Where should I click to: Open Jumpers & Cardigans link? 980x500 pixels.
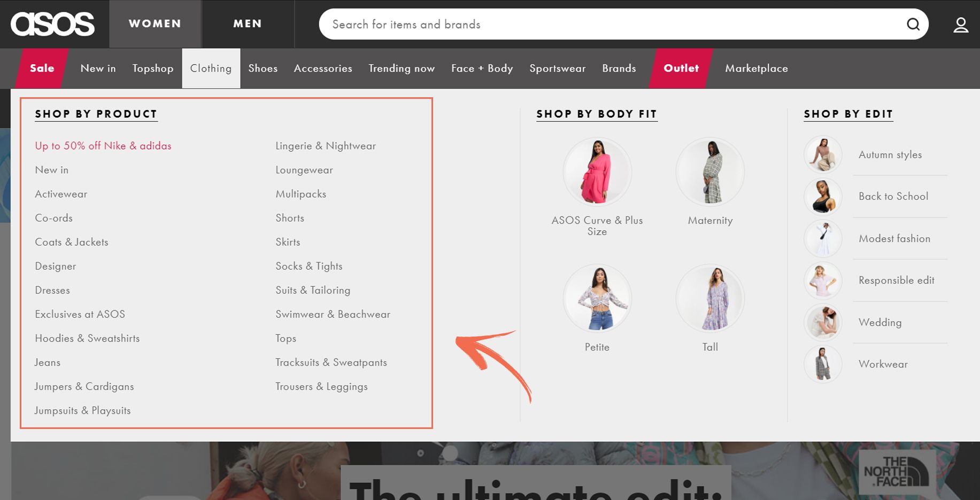click(x=84, y=386)
